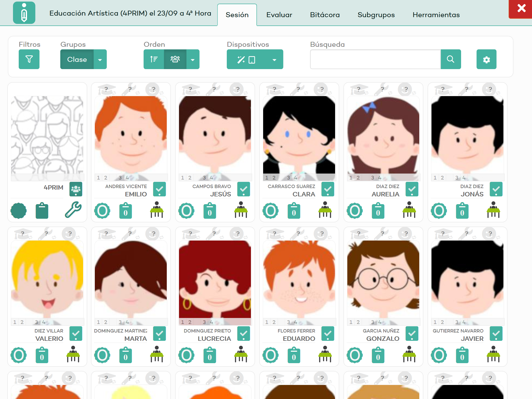Toggle attendance check for Jonás
The image size is (532, 399).
(x=496, y=189)
